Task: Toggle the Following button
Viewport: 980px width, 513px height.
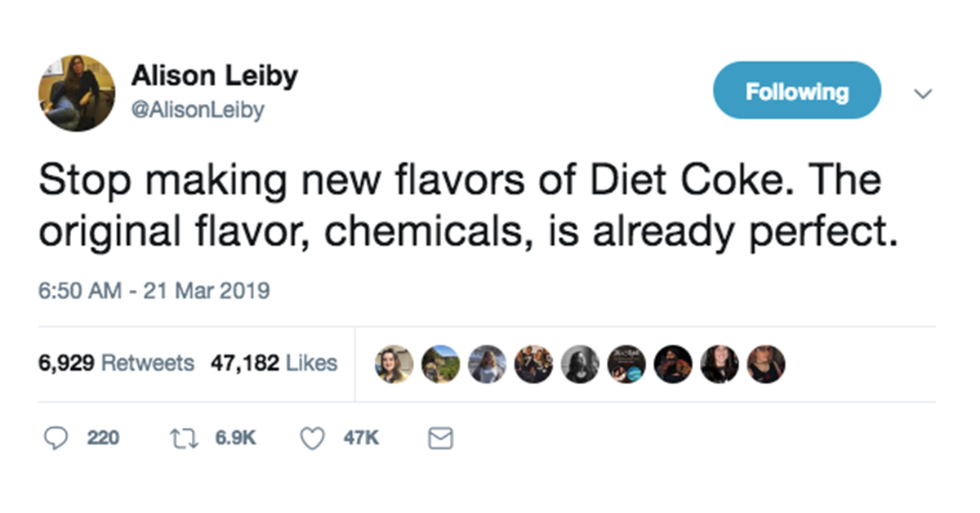Action: (797, 91)
